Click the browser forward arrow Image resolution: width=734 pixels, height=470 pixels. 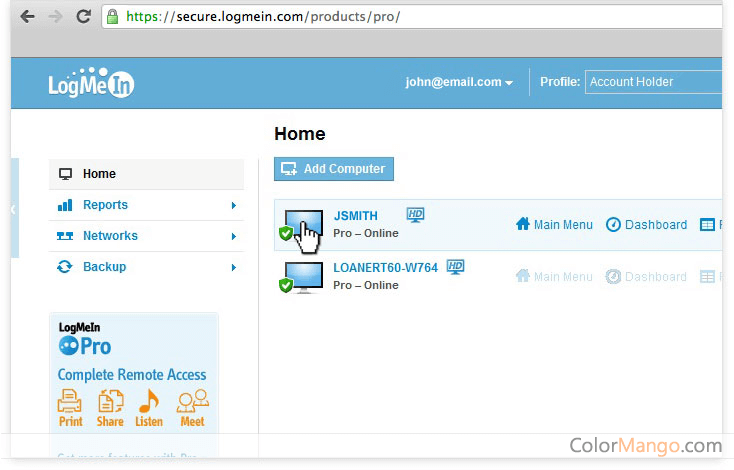coord(56,17)
